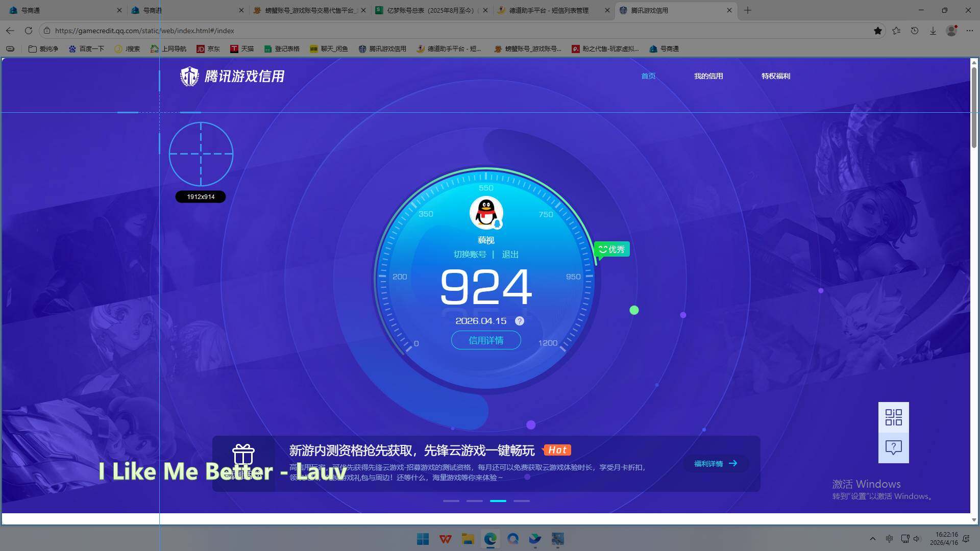The width and height of the screenshot is (980, 551).
Task: Open 特权福利 navigation item
Action: coord(776,76)
